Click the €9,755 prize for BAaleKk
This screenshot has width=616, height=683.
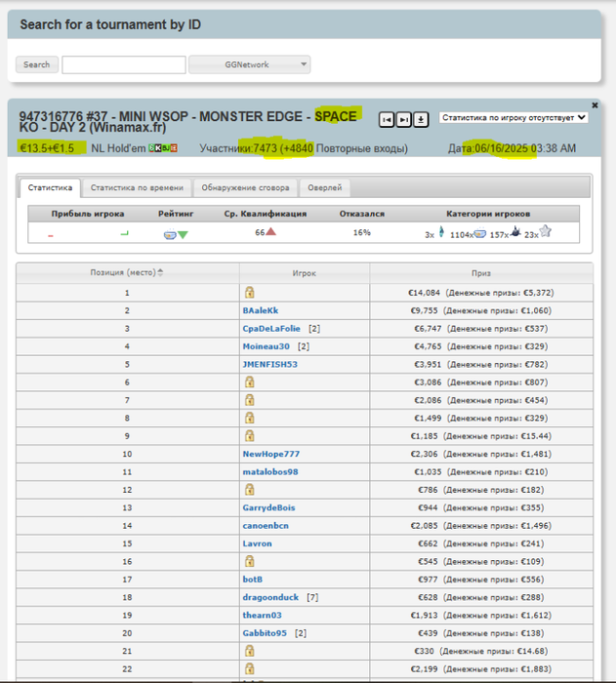(425, 310)
